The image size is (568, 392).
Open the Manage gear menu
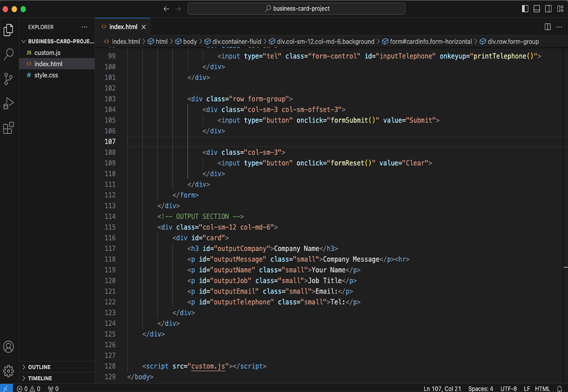coord(9,370)
